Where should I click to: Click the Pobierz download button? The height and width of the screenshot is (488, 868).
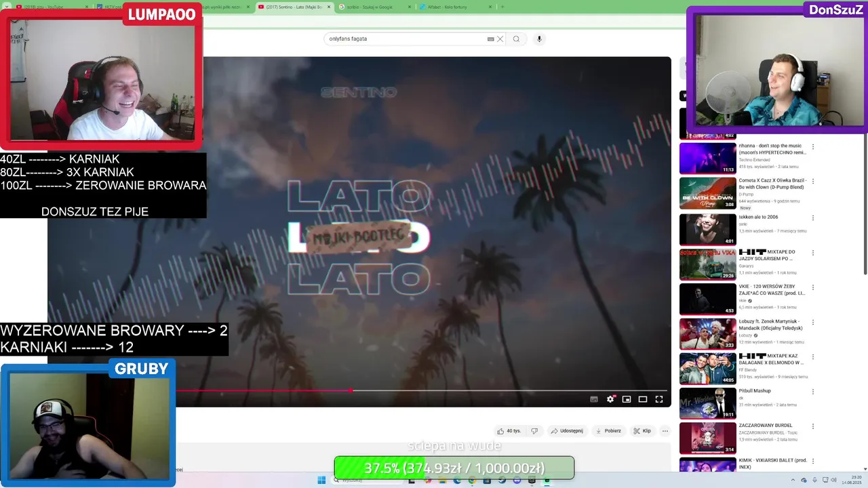pyautogui.click(x=608, y=430)
